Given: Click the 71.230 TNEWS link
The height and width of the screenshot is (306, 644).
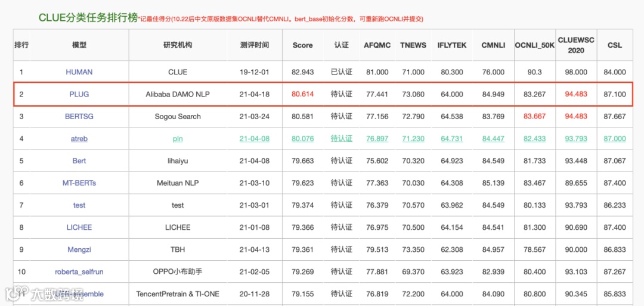Looking at the screenshot, I should click(x=414, y=139).
